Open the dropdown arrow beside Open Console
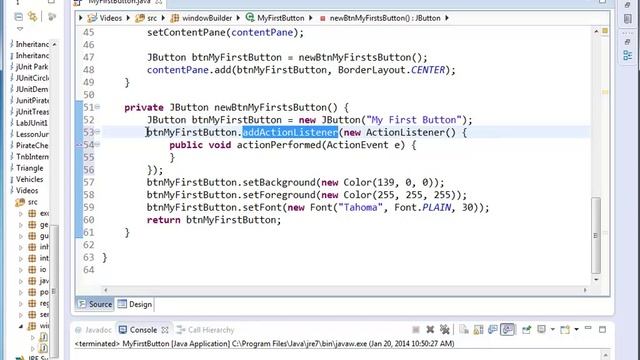This screenshot has height=360, width=640. [576, 329]
